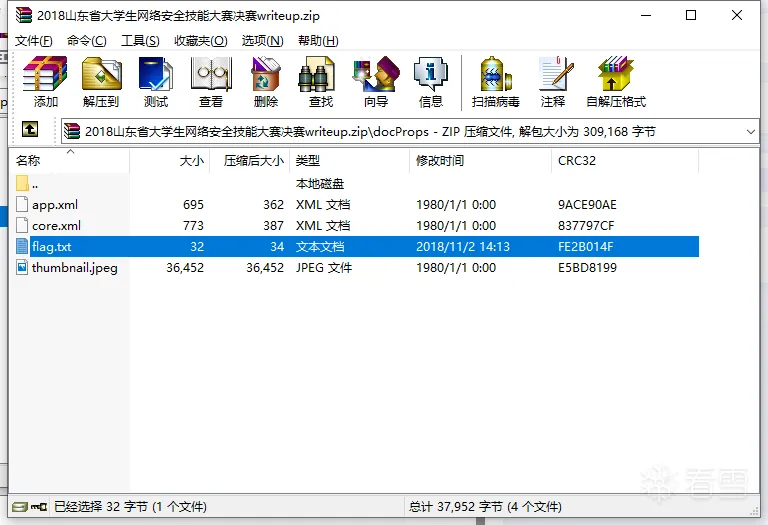
Task: Open the Favorites (收藏夹) menu
Action: [x=201, y=41]
